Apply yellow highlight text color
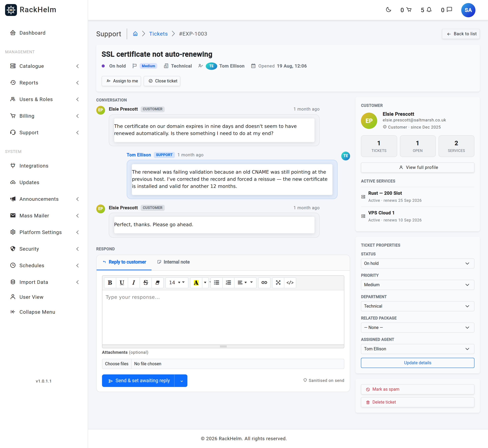Viewport: 488px width, 448px height. click(x=196, y=283)
